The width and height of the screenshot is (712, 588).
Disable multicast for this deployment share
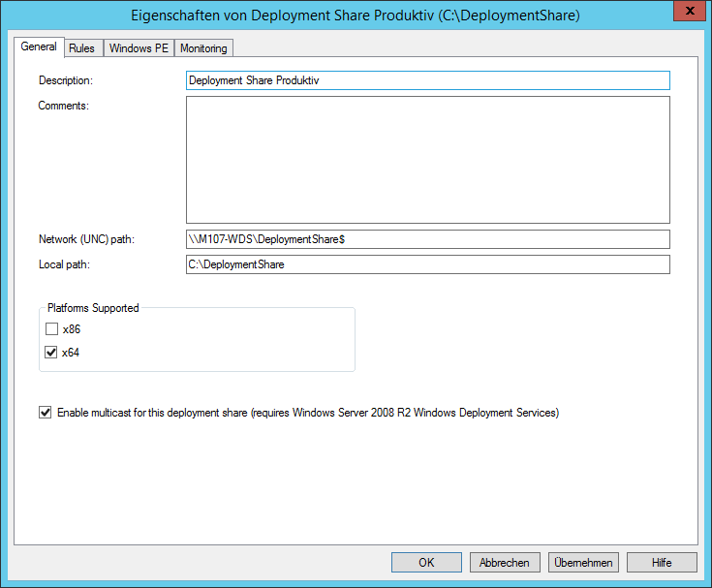45,413
